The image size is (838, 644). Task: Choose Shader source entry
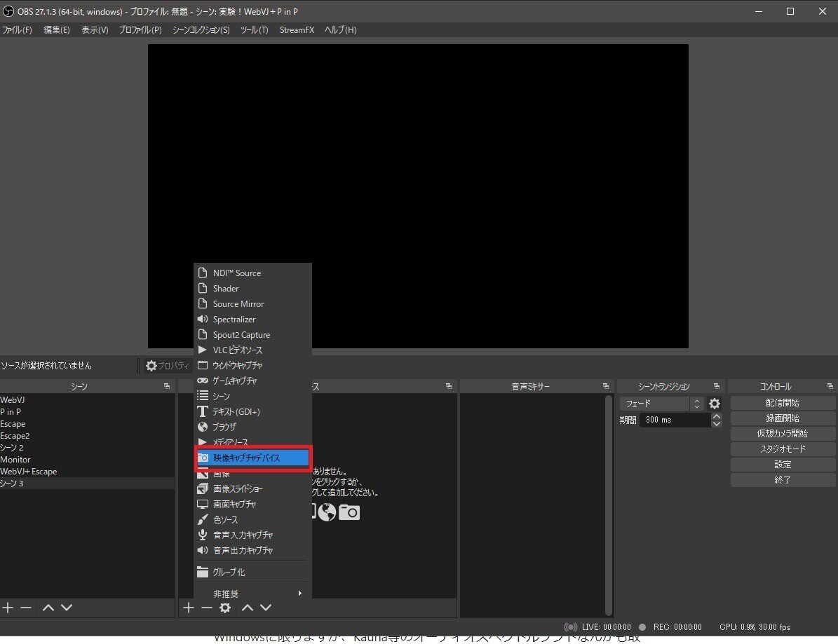[x=252, y=288]
